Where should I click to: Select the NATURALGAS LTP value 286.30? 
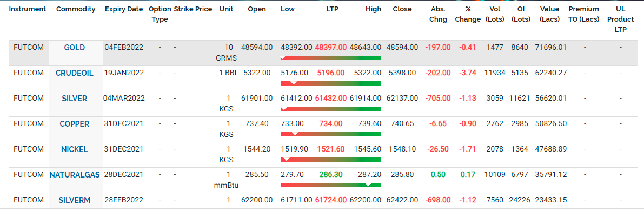pyautogui.click(x=330, y=175)
